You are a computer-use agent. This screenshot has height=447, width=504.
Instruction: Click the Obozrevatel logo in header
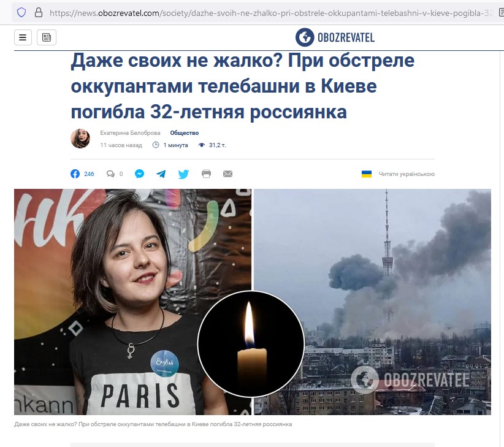click(335, 37)
